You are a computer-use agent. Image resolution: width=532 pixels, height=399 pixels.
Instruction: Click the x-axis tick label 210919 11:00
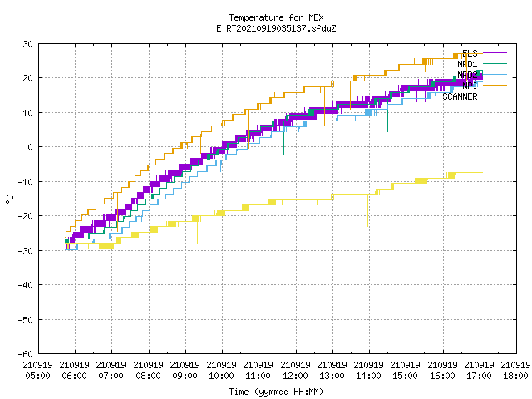coord(259,371)
